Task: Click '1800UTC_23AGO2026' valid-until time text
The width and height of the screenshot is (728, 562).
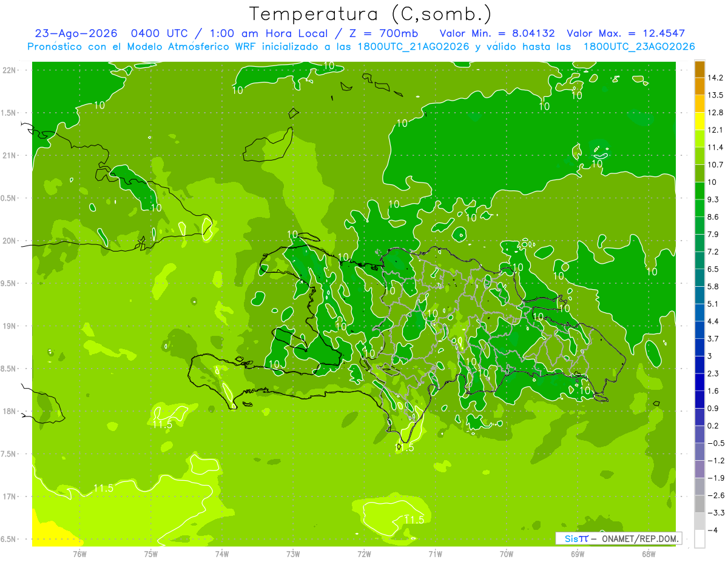Action: (639, 47)
